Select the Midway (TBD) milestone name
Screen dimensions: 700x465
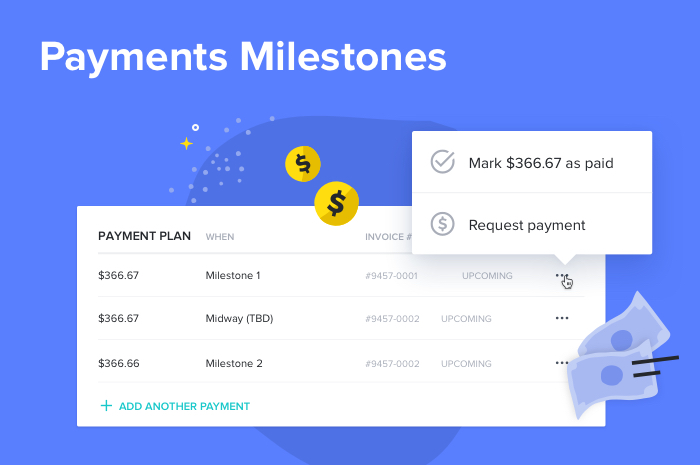tap(239, 319)
